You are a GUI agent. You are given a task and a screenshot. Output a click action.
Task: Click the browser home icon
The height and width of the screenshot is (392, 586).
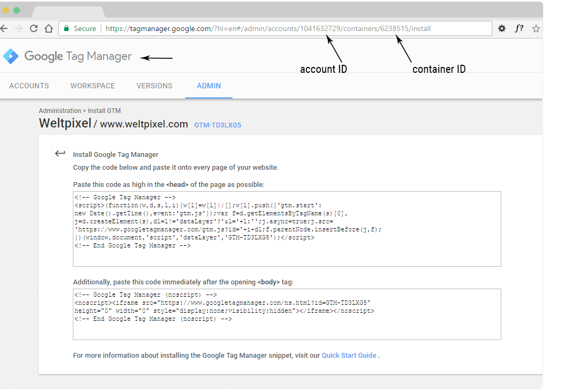[x=49, y=29]
